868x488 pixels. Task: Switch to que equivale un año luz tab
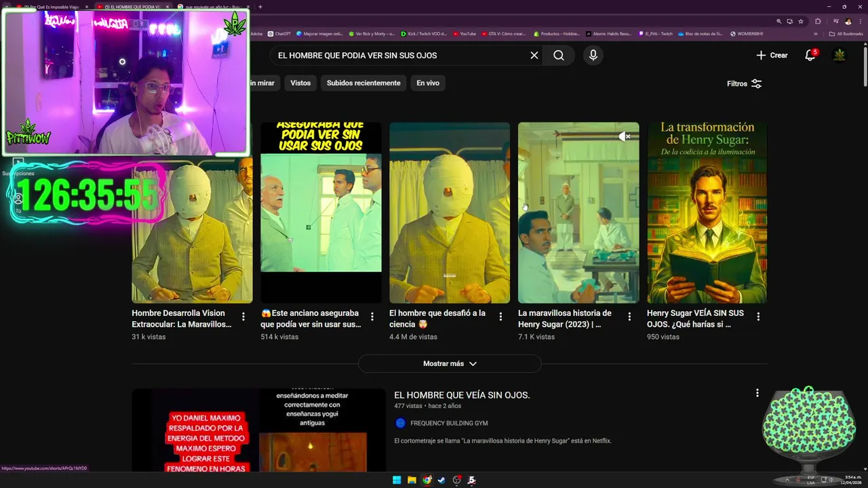[x=209, y=7]
